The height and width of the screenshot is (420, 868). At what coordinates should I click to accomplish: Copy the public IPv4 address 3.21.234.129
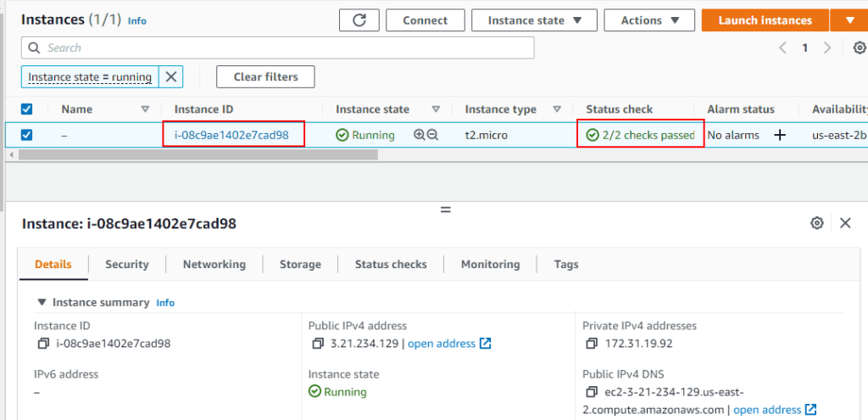tap(318, 344)
